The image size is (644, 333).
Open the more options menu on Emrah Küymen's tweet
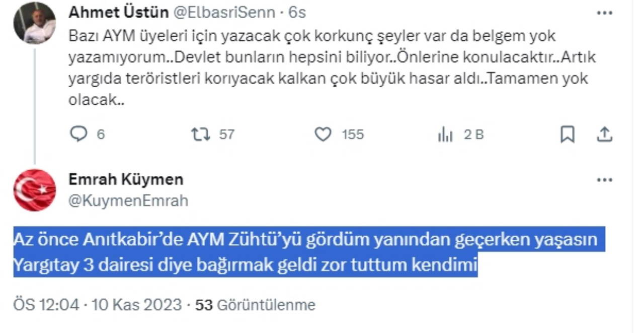[604, 180]
